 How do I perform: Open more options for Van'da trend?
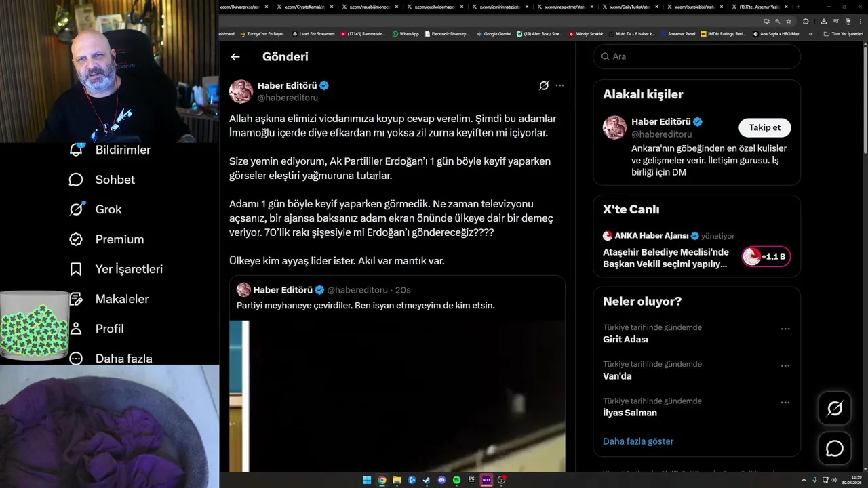pyautogui.click(x=785, y=366)
